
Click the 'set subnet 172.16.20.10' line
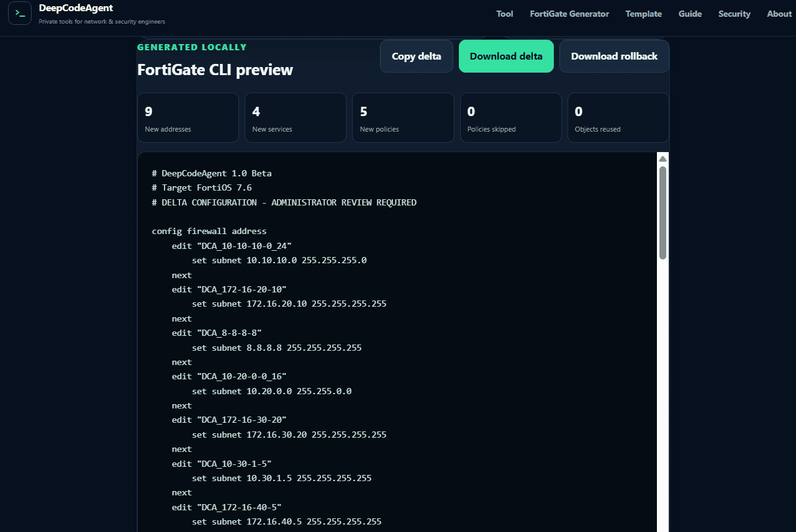point(289,304)
